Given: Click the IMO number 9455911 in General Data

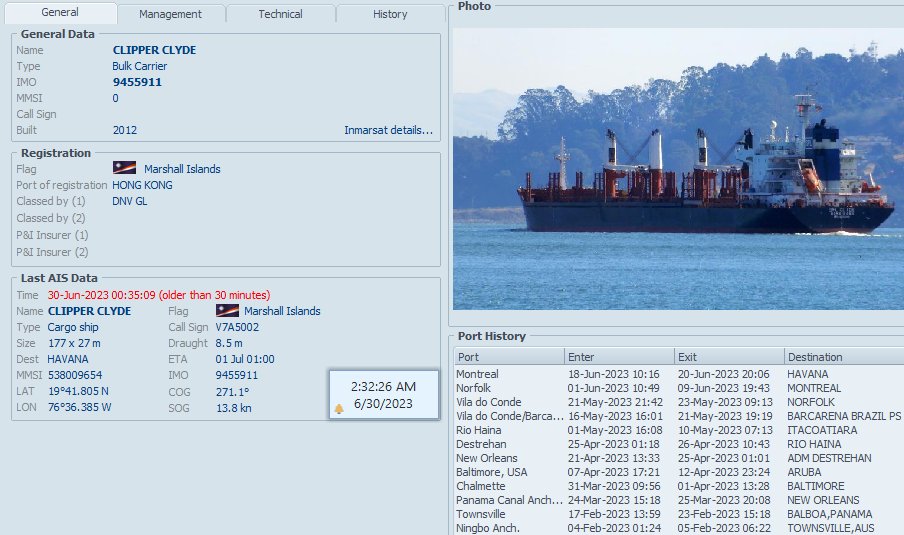Looking at the screenshot, I should (x=137, y=82).
